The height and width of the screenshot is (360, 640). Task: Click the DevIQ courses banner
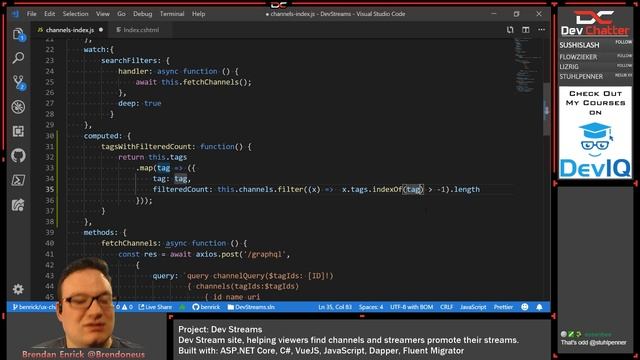[595, 133]
